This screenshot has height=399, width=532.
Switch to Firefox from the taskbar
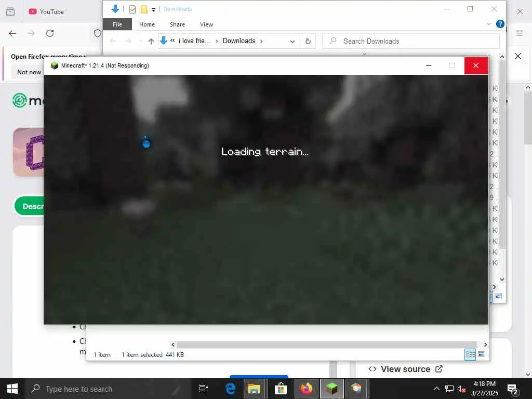point(306,389)
